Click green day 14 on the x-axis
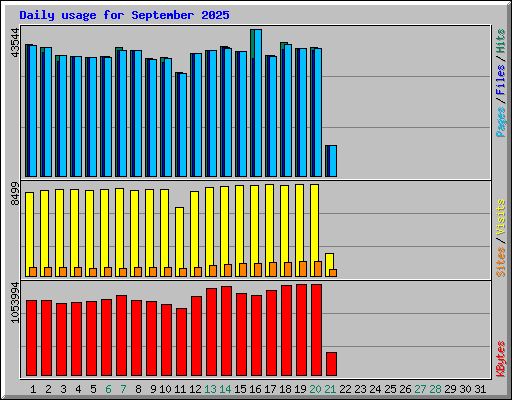The image size is (512, 400). [x=225, y=389]
